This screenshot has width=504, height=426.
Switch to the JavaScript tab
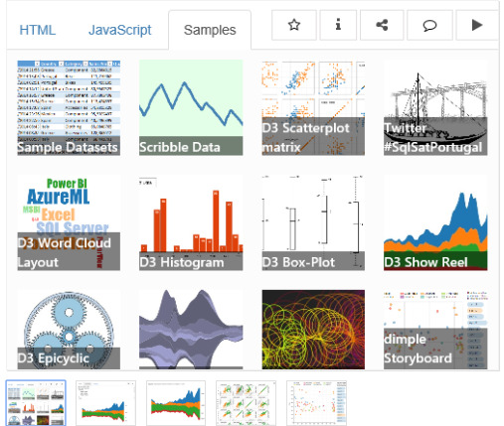click(119, 30)
